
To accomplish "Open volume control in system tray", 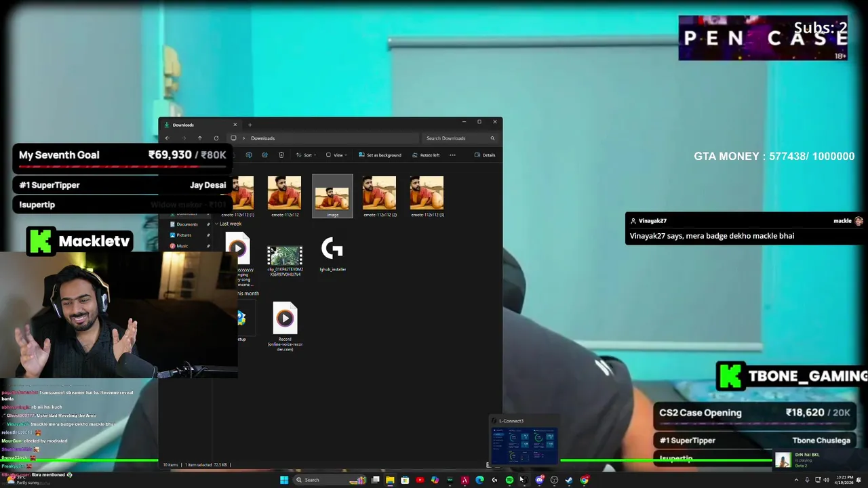I will pos(827,480).
